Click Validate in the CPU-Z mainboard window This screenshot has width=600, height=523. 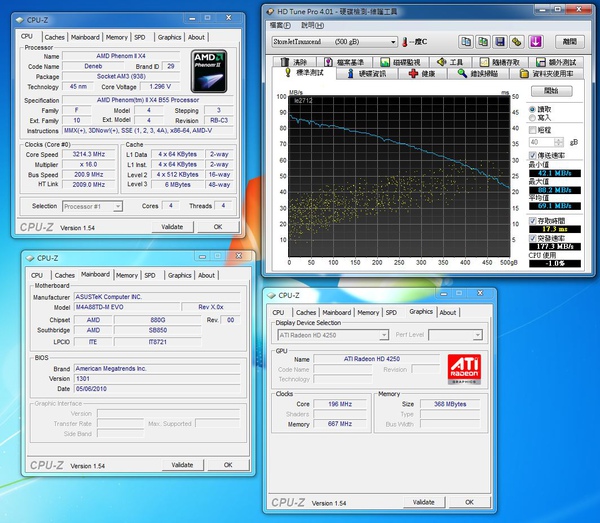[x=182, y=465]
